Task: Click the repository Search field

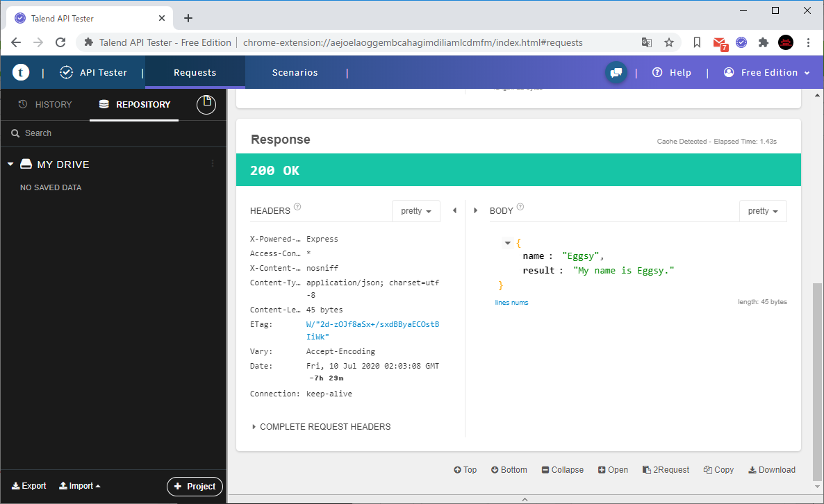Action: click(x=113, y=133)
